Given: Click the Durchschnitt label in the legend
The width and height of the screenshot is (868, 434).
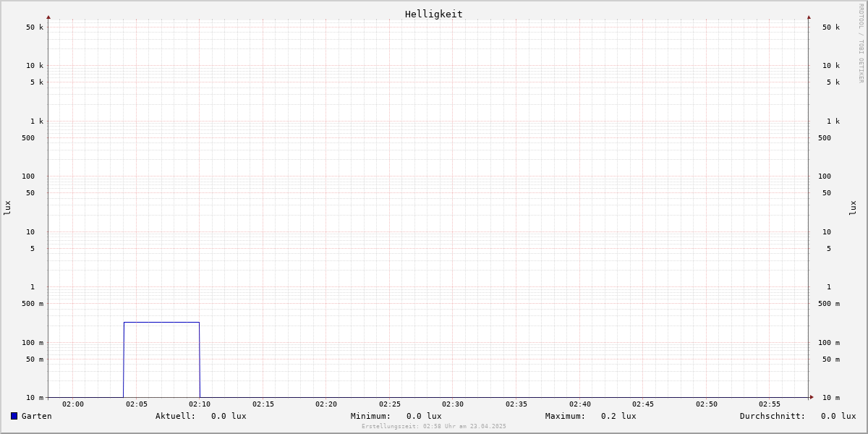Looking at the screenshot, I should (x=773, y=416).
